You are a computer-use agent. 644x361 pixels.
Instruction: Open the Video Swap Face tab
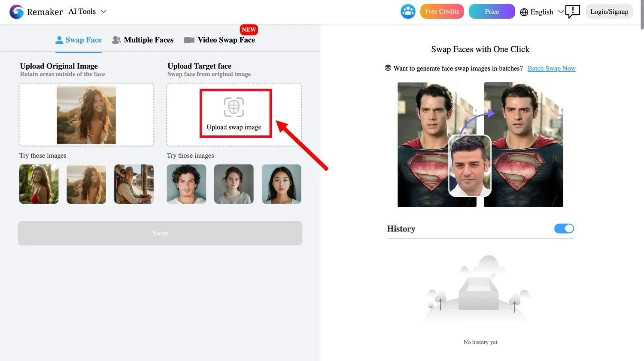220,40
